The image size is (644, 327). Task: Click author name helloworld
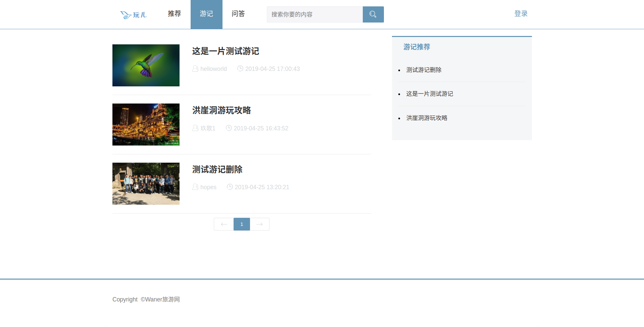pos(214,69)
